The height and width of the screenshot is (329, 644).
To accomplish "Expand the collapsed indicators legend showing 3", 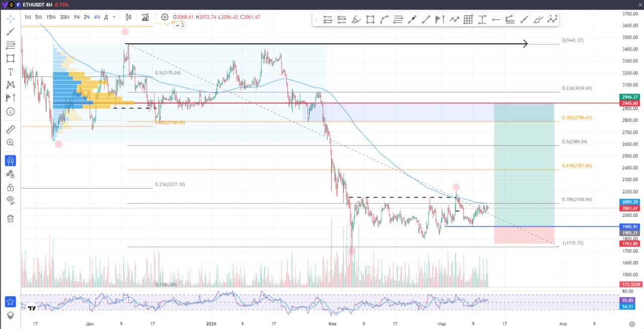I will [x=180, y=25].
